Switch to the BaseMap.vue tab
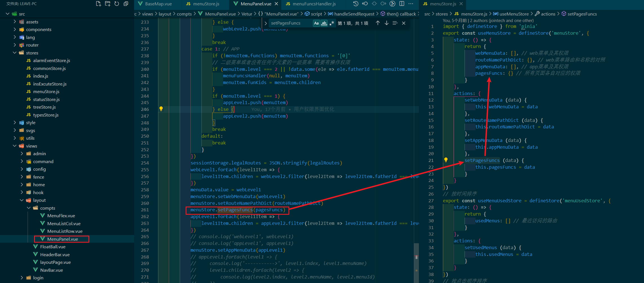 click(x=158, y=4)
